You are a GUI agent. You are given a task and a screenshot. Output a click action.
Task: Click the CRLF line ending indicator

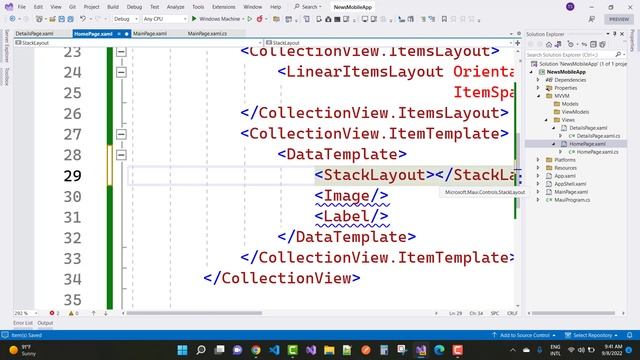[512, 313]
